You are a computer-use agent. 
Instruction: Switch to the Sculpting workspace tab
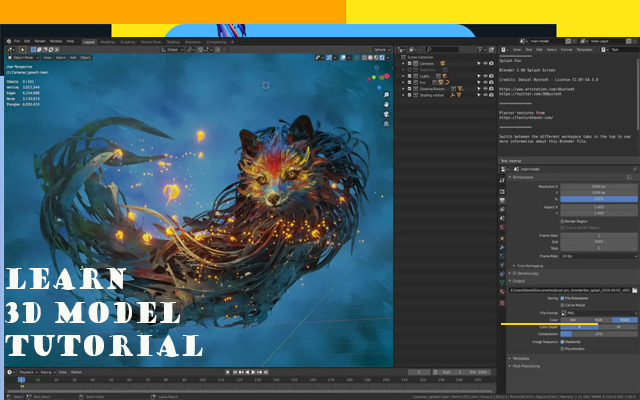(128, 42)
